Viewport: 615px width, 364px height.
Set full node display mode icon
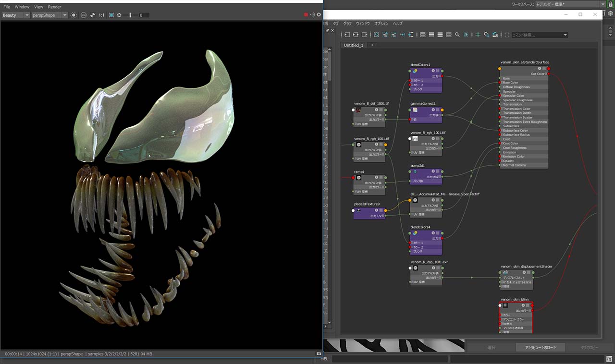pyautogui.click(x=440, y=35)
